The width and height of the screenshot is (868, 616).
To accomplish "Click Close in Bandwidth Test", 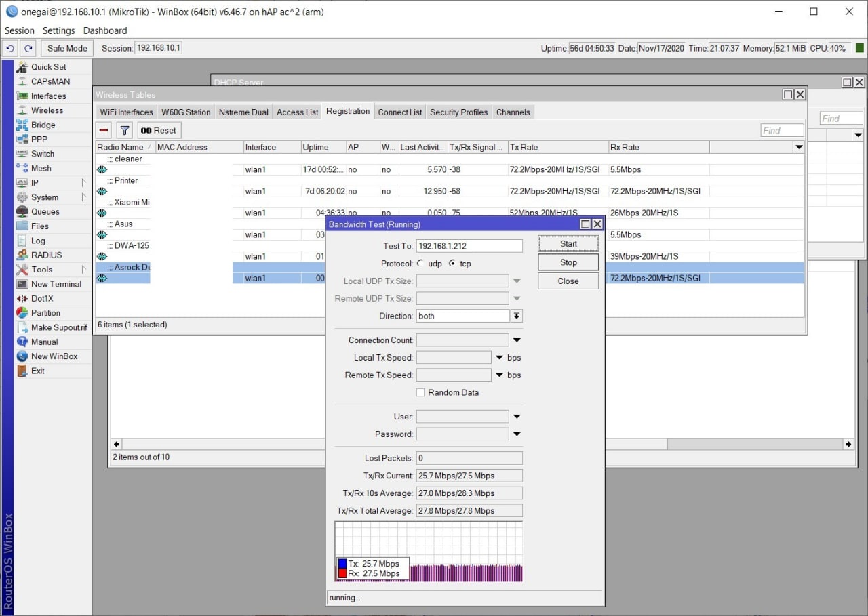I will pos(568,281).
